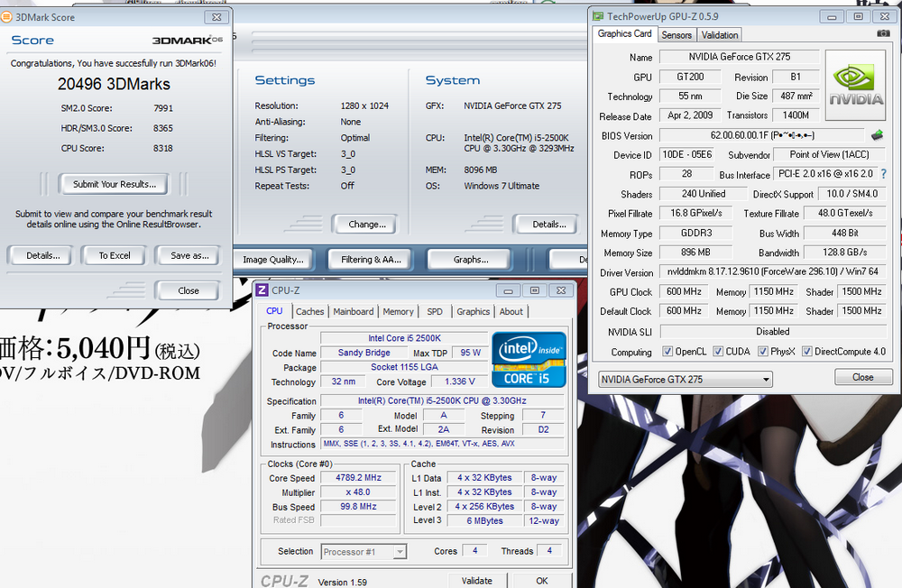Click OK button in CPU-Z
This screenshot has height=588, width=902.
(x=542, y=581)
